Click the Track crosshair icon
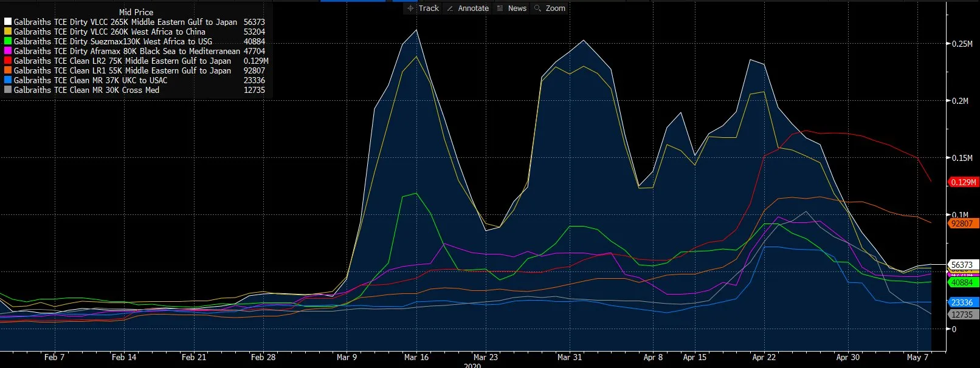 (411, 8)
